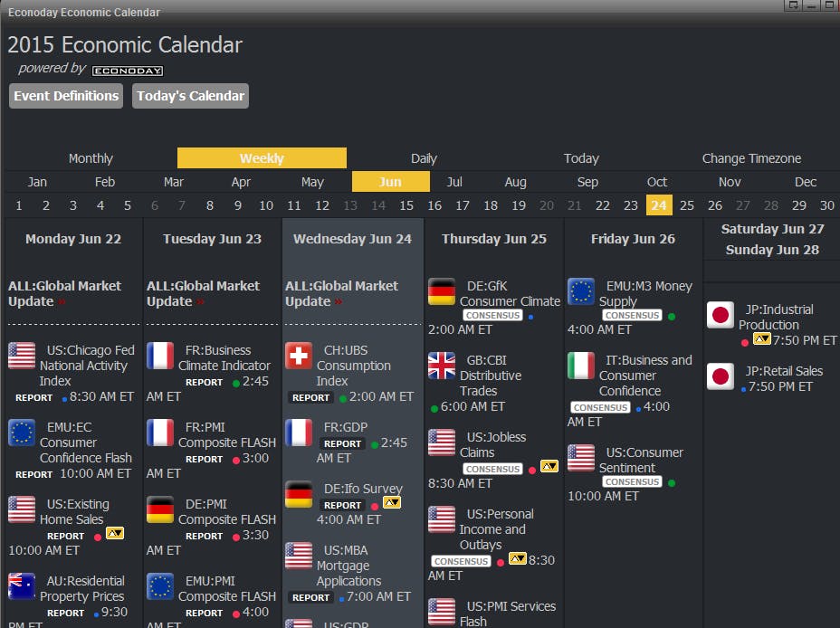The height and width of the screenshot is (628, 840).
Task: Click the market mover icon on DE:Ifo Survey
Action: (392, 503)
